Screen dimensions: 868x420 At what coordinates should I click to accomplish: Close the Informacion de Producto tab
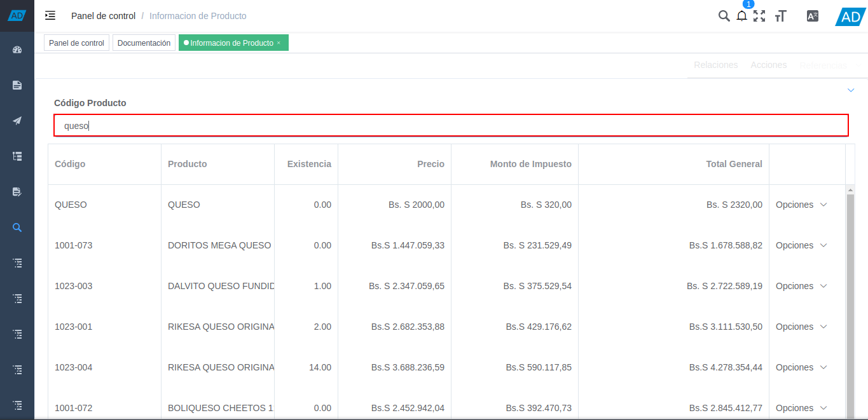279,43
